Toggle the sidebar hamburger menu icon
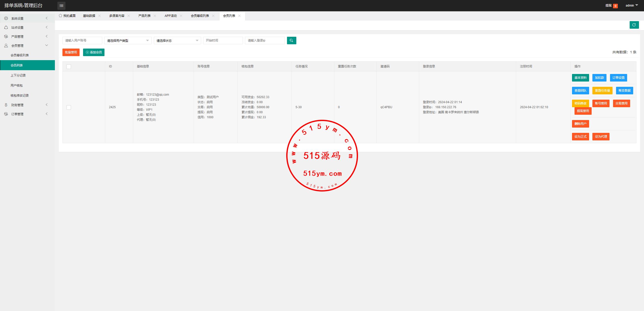This screenshot has width=644, height=311. (61, 6)
